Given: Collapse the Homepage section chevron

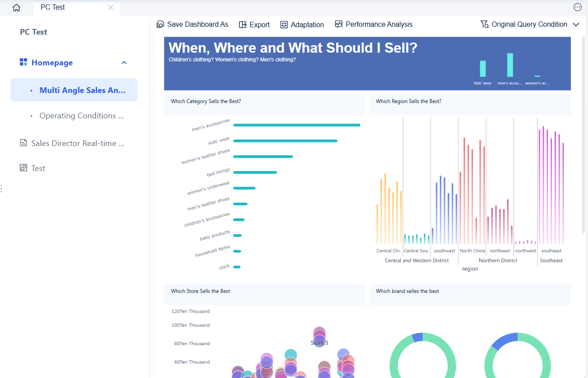Looking at the screenshot, I should point(124,63).
